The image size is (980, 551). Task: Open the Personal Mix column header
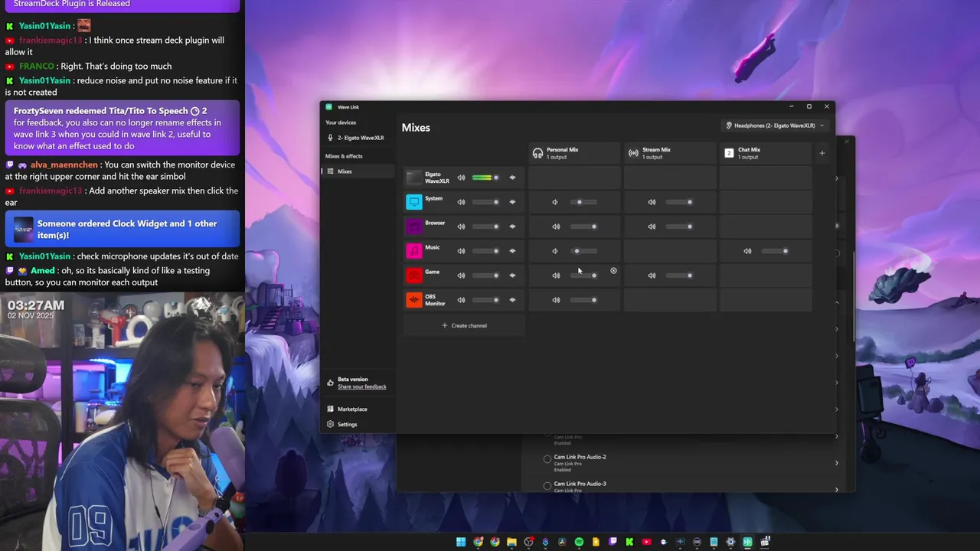(x=574, y=153)
